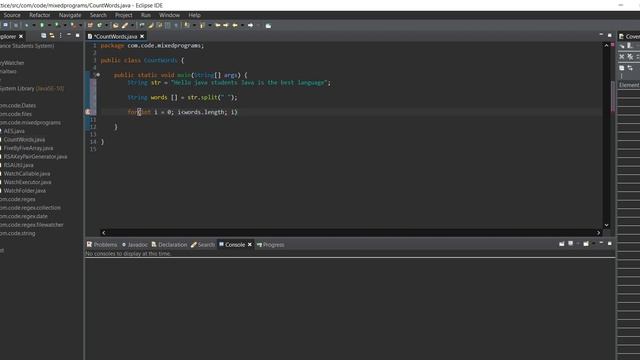Image resolution: width=640 pixels, height=360 pixels.
Task: Open WatchCallable.java in Package Explorer
Action: [27, 174]
